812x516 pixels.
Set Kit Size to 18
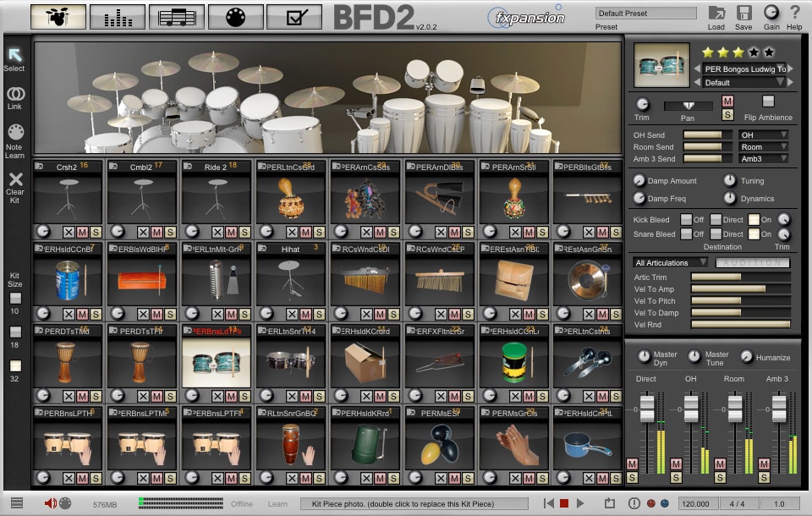tap(15, 332)
